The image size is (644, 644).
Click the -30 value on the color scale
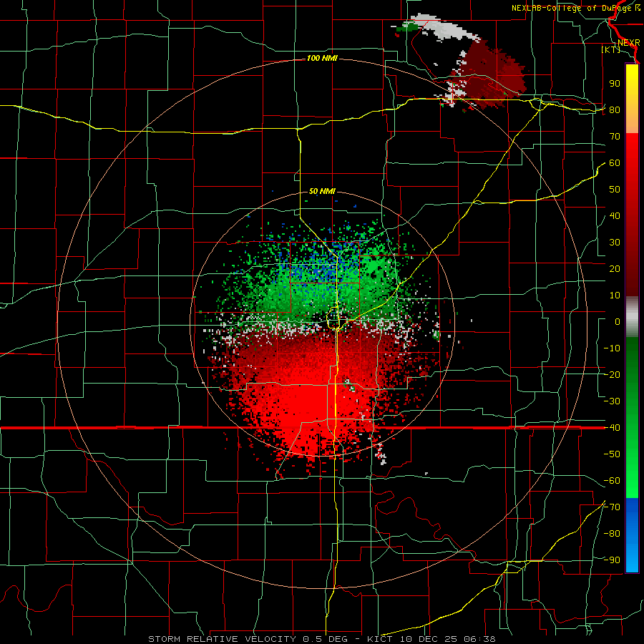click(612, 401)
